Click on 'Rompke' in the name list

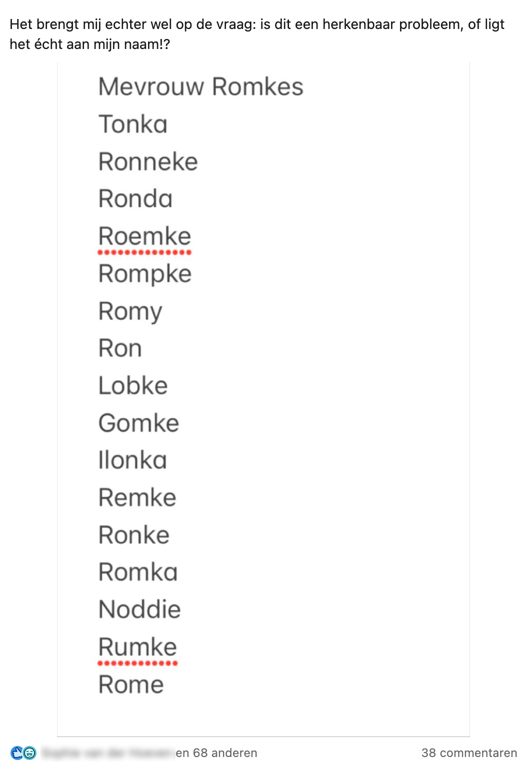pos(145,273)
